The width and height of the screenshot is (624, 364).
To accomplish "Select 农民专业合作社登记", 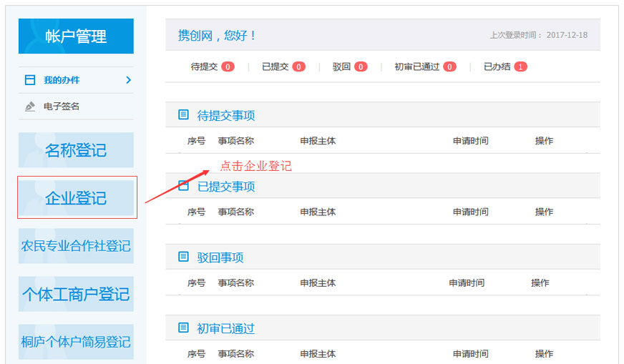I will [76, 246].
